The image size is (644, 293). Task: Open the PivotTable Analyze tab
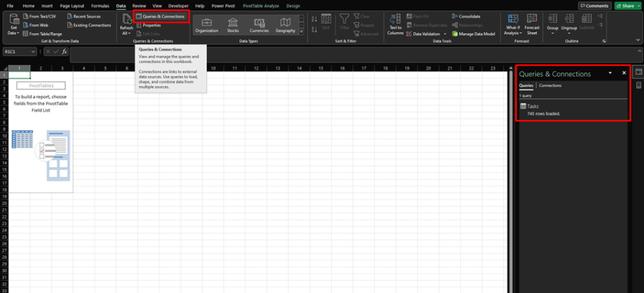tap(261, 5)
